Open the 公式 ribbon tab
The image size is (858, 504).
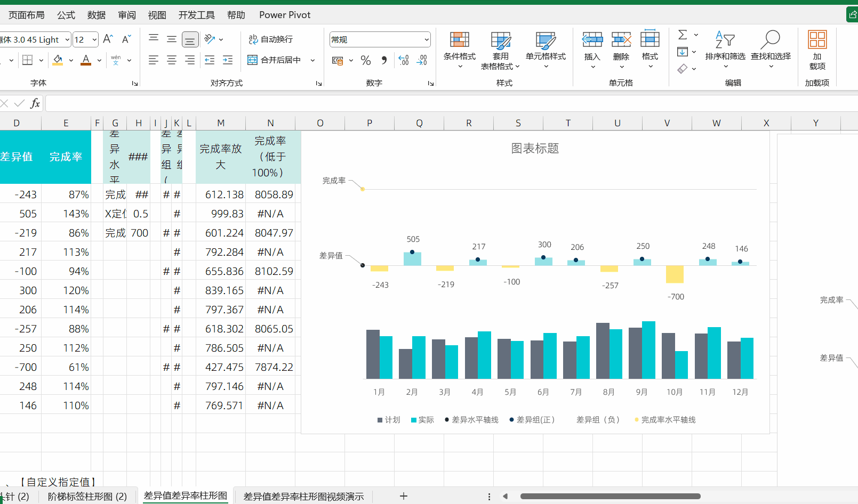pyautogui.click(x=66, y=15)
